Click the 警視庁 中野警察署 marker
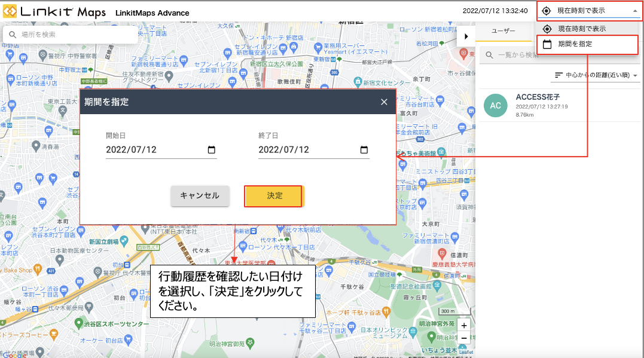The height and width of the screenshot is (358, 644). [42, 54]
